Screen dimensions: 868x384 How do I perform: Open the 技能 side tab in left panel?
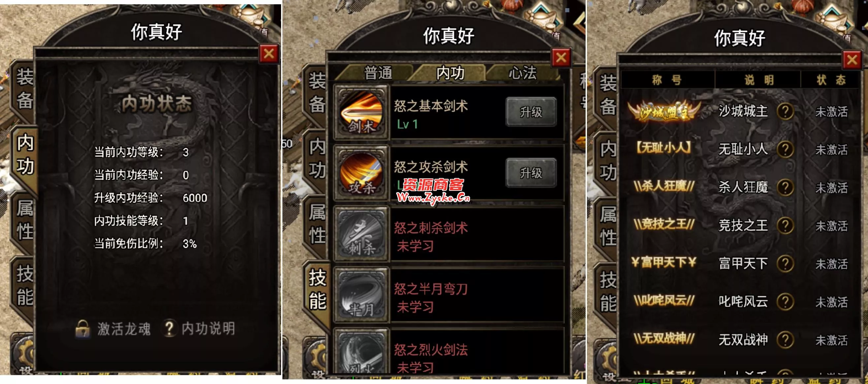25,285
